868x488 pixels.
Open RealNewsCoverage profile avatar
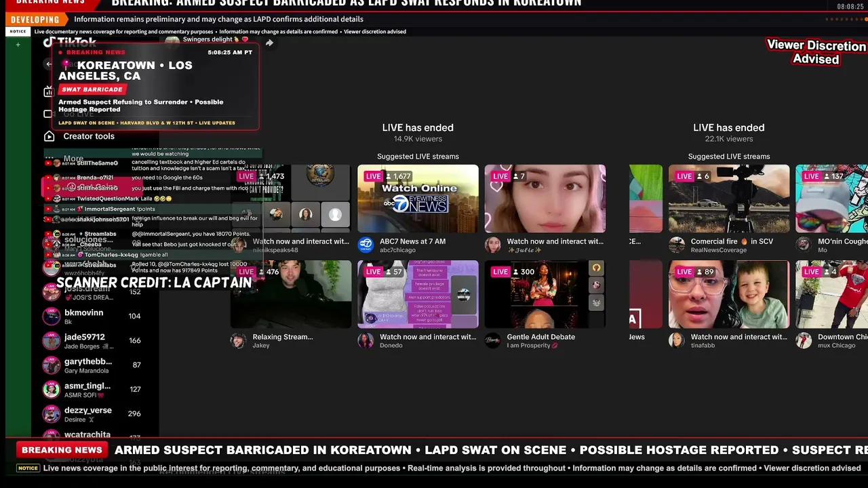click(x=677, y=245)
